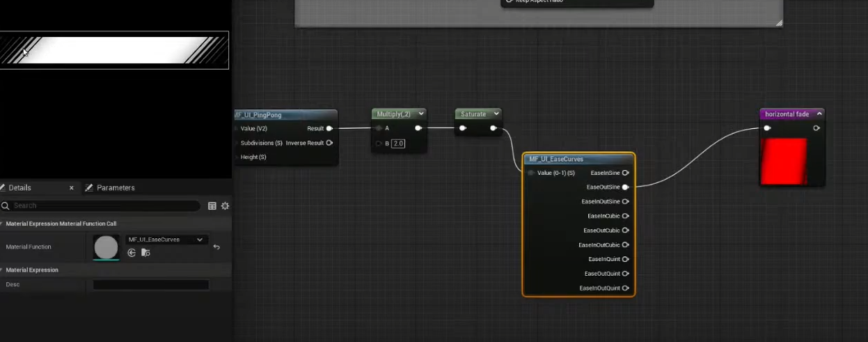
Task: Collapse the Multiply node preview chevron
Action: pos(421,114)
